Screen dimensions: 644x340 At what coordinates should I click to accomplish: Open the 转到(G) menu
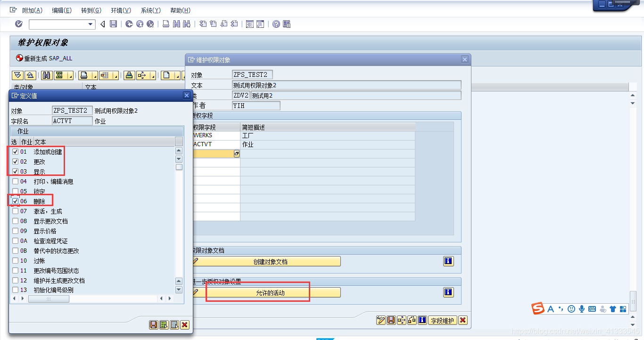coord(91,10)
